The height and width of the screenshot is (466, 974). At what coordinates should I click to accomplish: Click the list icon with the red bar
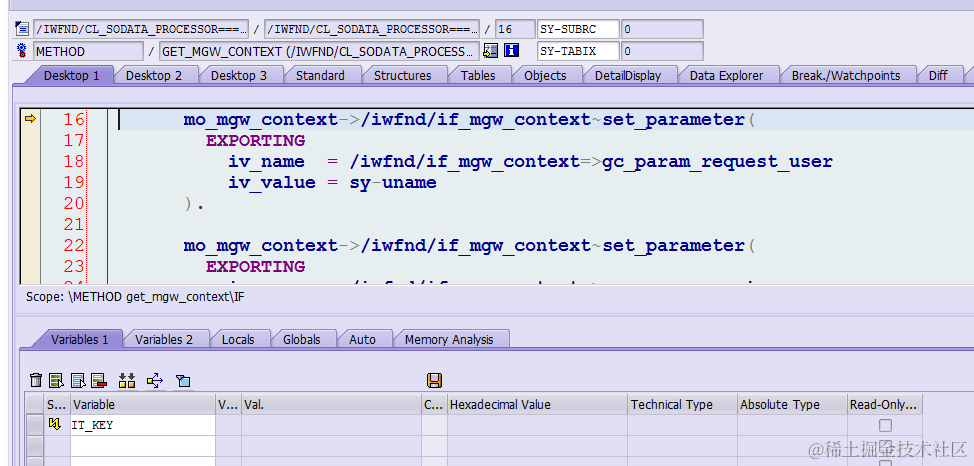click(x=99, y=380)
